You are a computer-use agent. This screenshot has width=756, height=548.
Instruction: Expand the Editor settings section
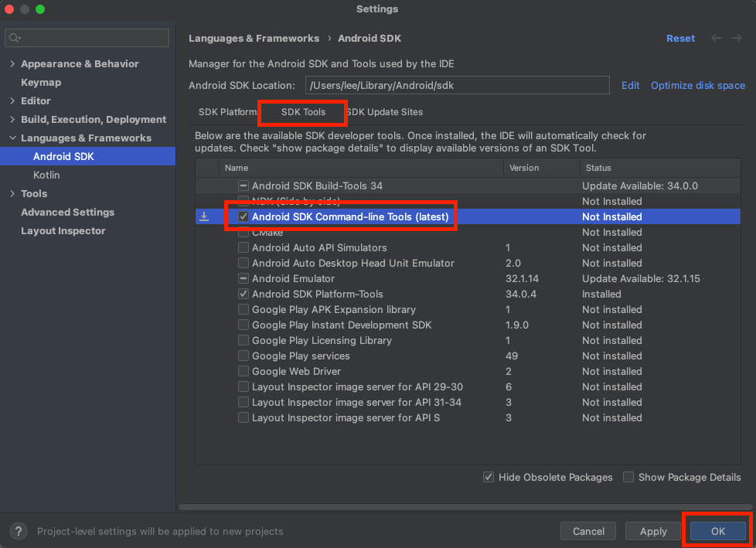point(12,100)
